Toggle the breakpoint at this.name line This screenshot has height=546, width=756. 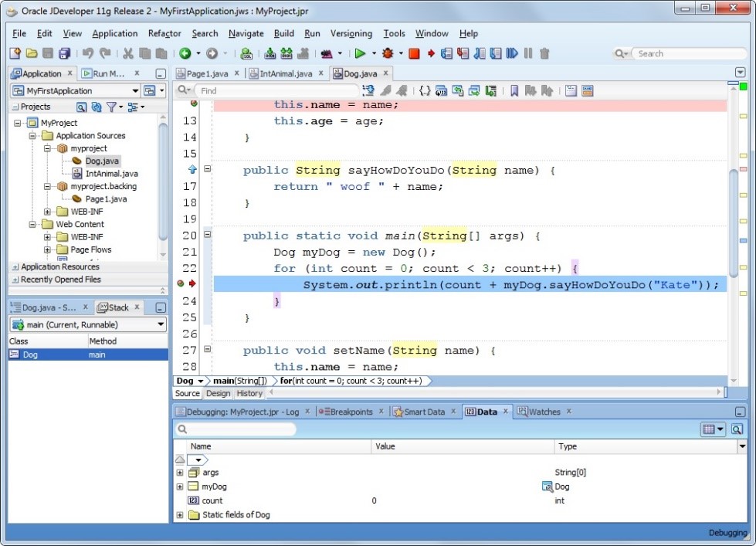coord(194,103)
